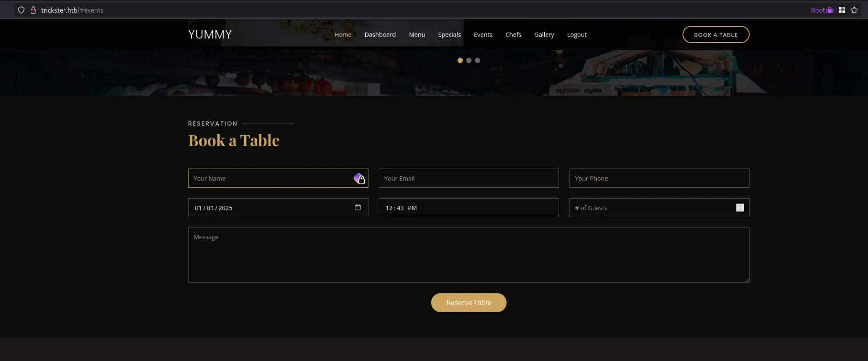
Task: Click the Logout link
Action: 577,34
